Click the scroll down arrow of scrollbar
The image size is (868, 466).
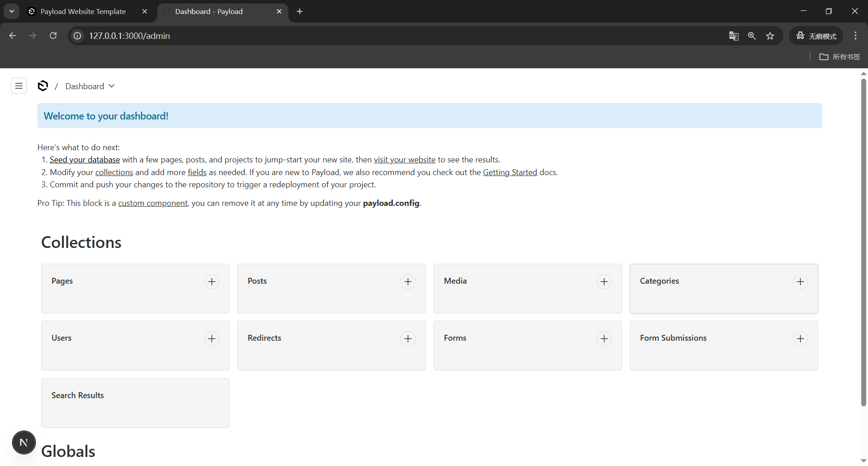(863, 461)
